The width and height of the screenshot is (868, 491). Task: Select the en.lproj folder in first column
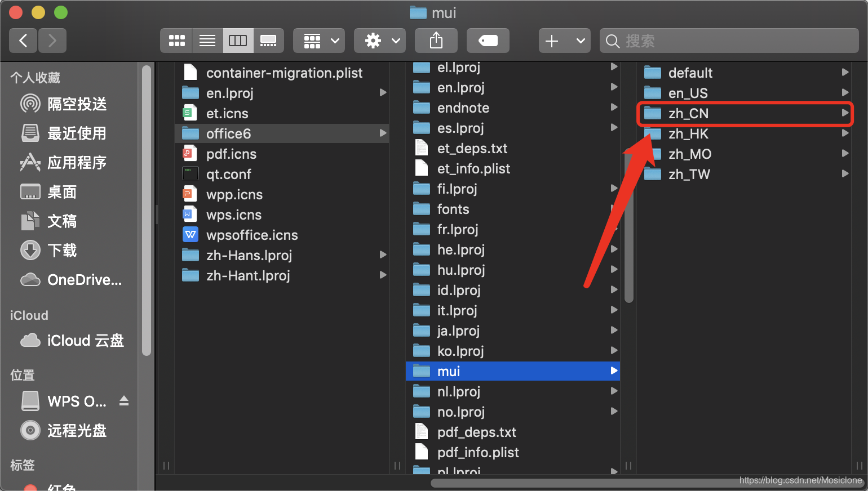[282, 93]
